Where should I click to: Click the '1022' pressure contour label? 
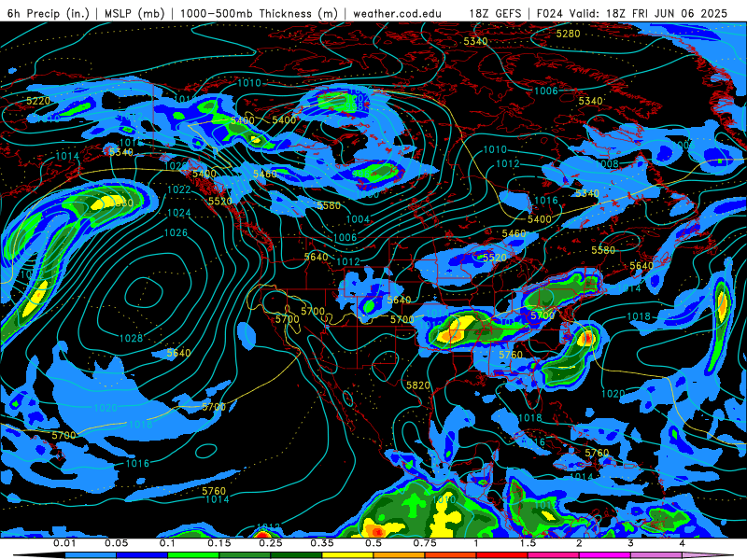click(x=179, y=189)
